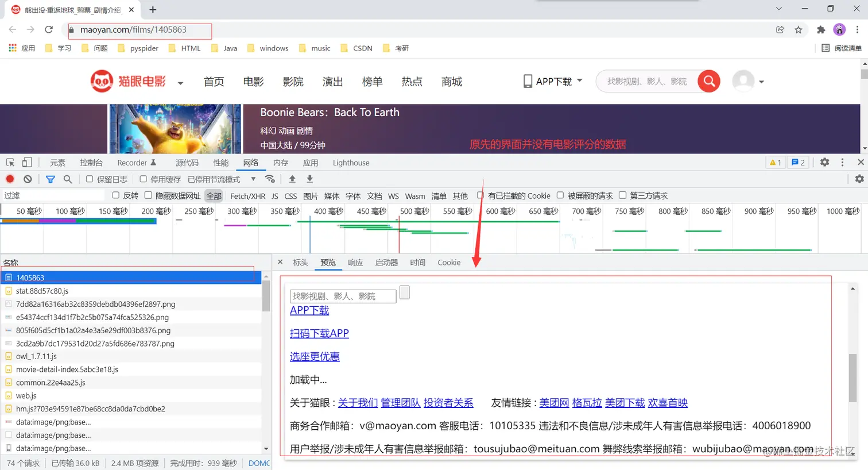Image resolution: width=868 pixels, height=470 pixels.
Task: Click the 关于我们 link in preview
Action: click(x=358, y=403)
